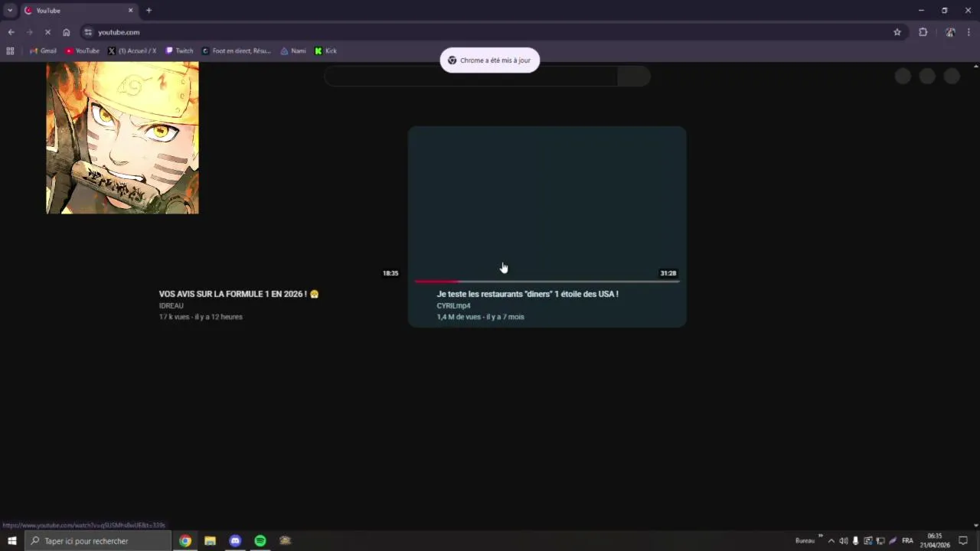The image size is (980, 551).
Task: Open Spotify from the taskbar
Action: [260, 541]
